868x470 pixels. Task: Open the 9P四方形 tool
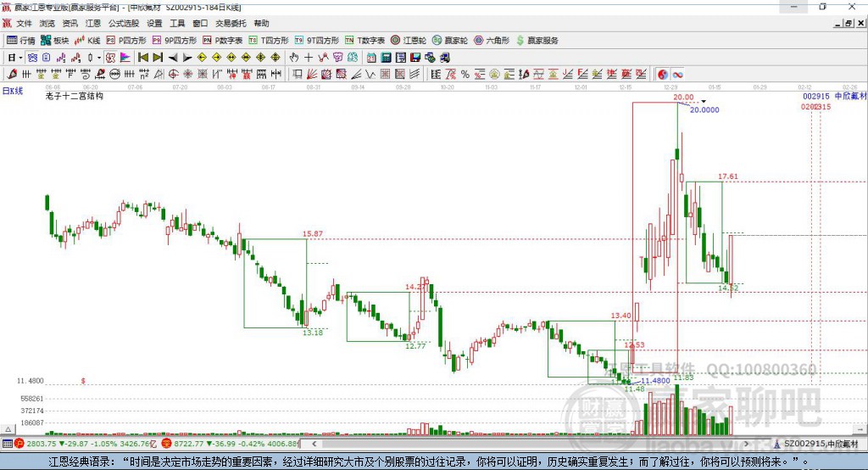tap(175, 41)
